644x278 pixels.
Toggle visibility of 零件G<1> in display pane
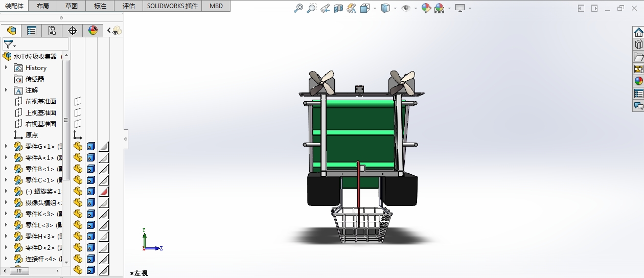click(x=78, y=146)
